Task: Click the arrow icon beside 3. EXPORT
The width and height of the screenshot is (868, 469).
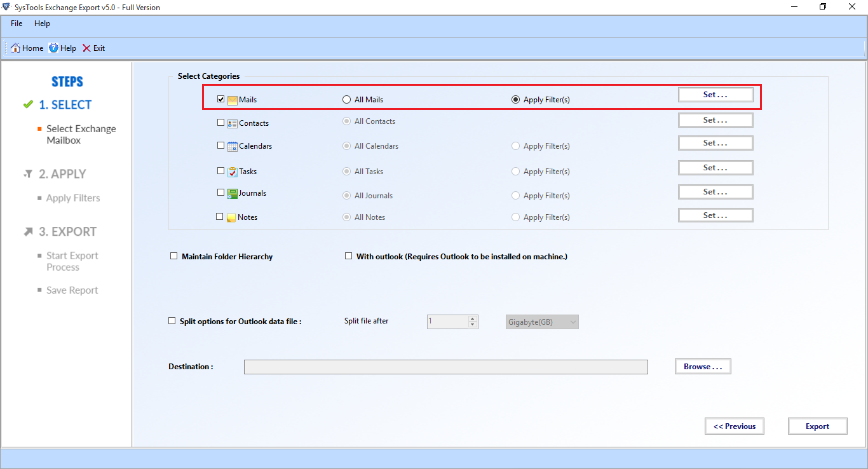Action: (x=28, y=232)
